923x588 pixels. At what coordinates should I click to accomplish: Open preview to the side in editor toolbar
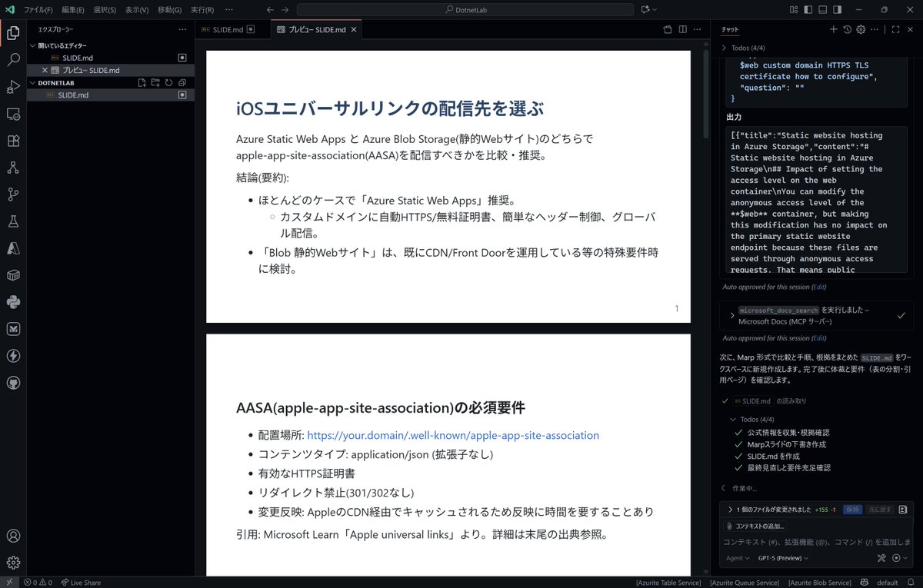pos(668,30)
